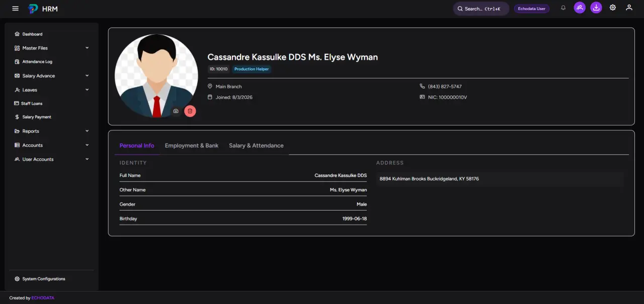Viewport: 644px width, 304px height.
Task: Click the employee avatar photo
Action: [156, 76]
